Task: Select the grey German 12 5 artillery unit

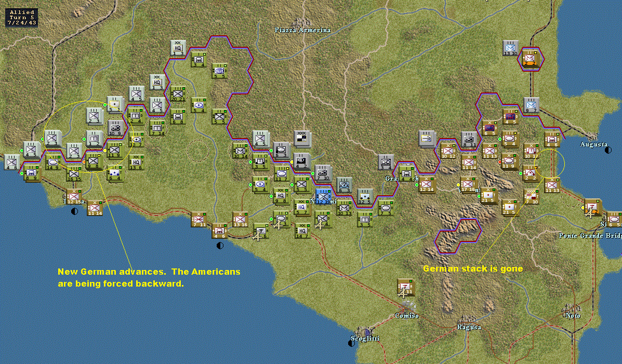Action: pos(365,197)
